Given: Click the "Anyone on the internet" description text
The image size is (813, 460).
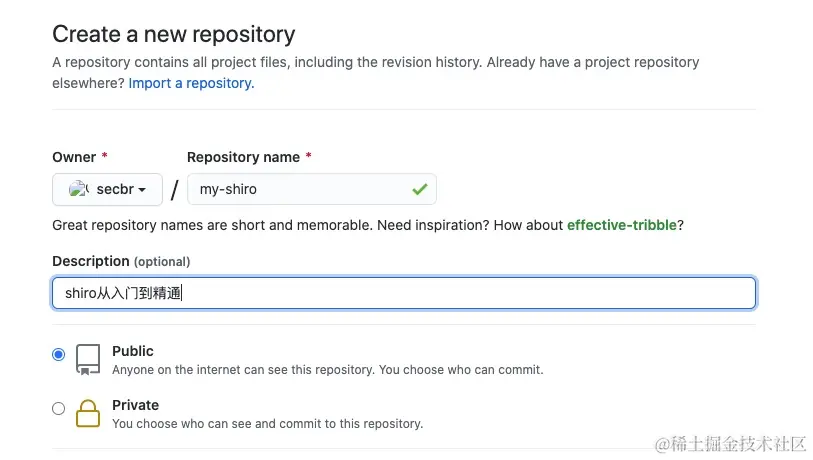Looking at the screenshot, I should [x=327, y=369].
